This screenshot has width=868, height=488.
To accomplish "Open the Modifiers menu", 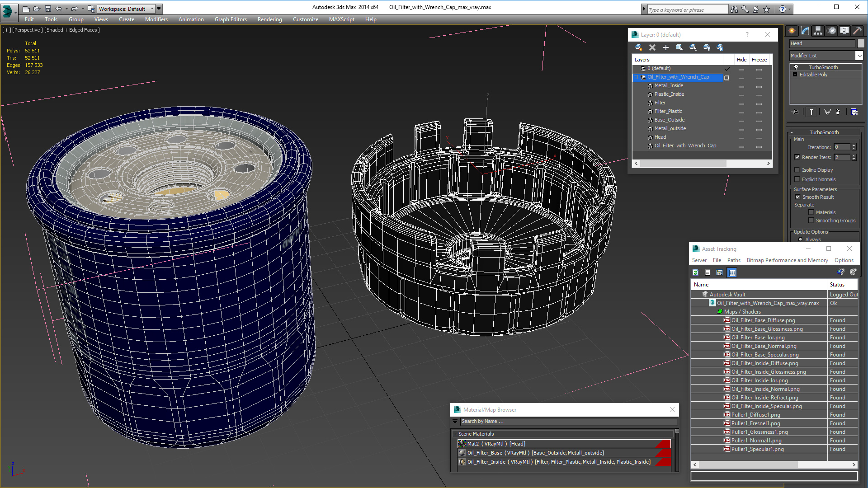I will click(x=156, y=19).
